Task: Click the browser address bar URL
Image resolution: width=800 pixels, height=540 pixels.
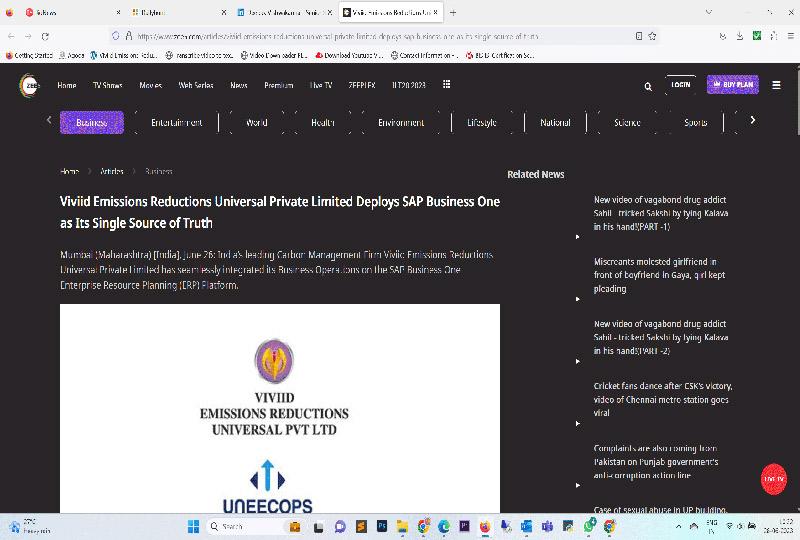Action: point(338,36)
